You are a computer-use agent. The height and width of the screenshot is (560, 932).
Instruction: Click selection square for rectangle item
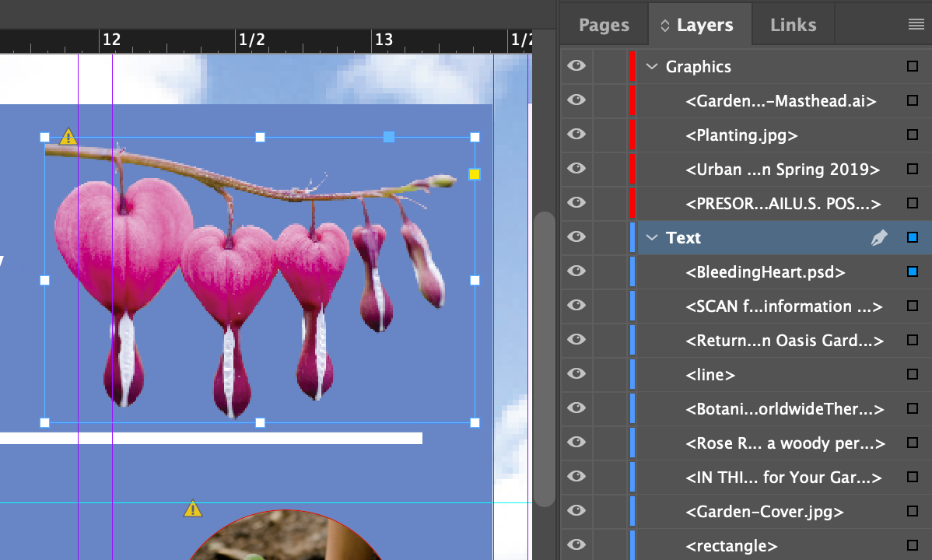click(913, 545)
